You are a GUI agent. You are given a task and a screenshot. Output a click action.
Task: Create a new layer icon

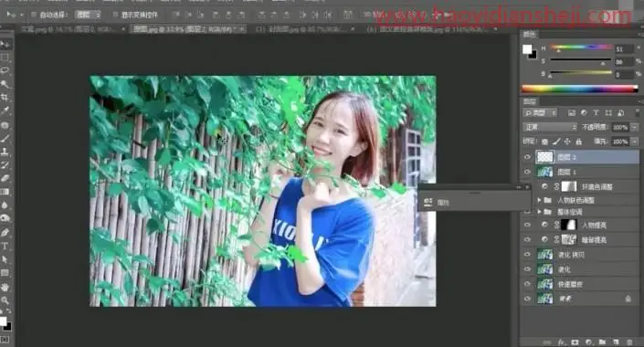[616, 342]
